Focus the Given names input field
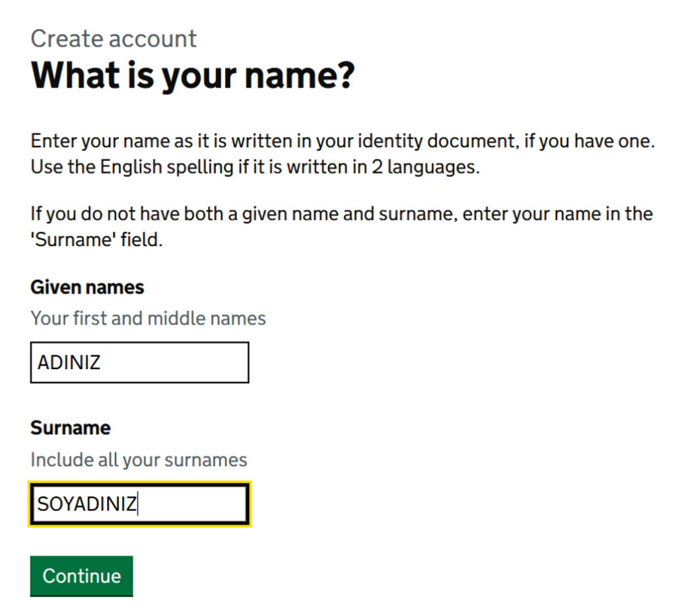 (x=139, y=362)
